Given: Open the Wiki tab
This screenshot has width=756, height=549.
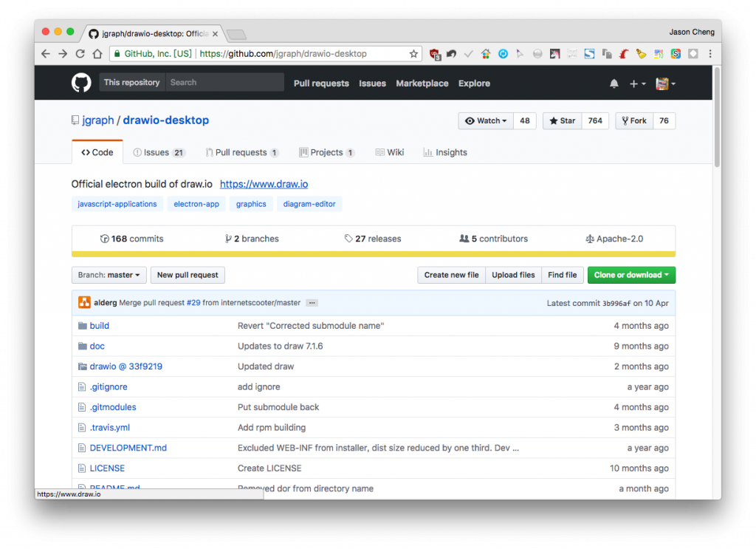Looking at the screenshot, I should [x=390, y=152].
